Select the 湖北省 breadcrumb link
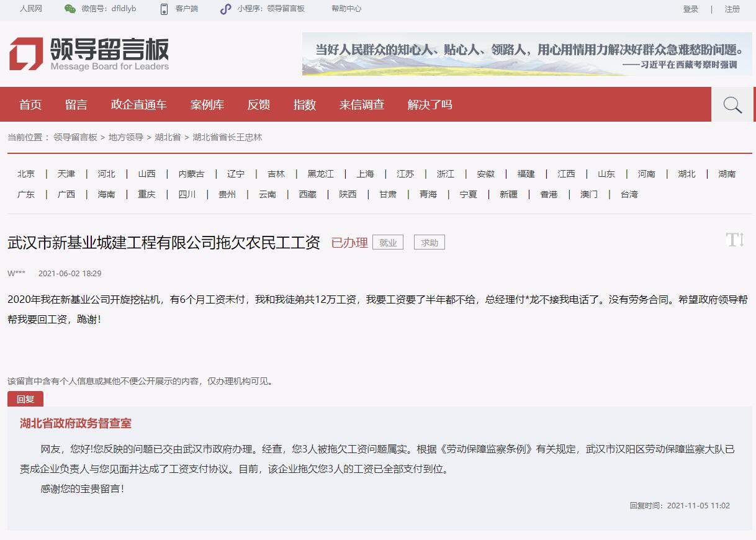The width and height of the screenshot is (756, 540). pyautogui.click(x=168, y=137)
